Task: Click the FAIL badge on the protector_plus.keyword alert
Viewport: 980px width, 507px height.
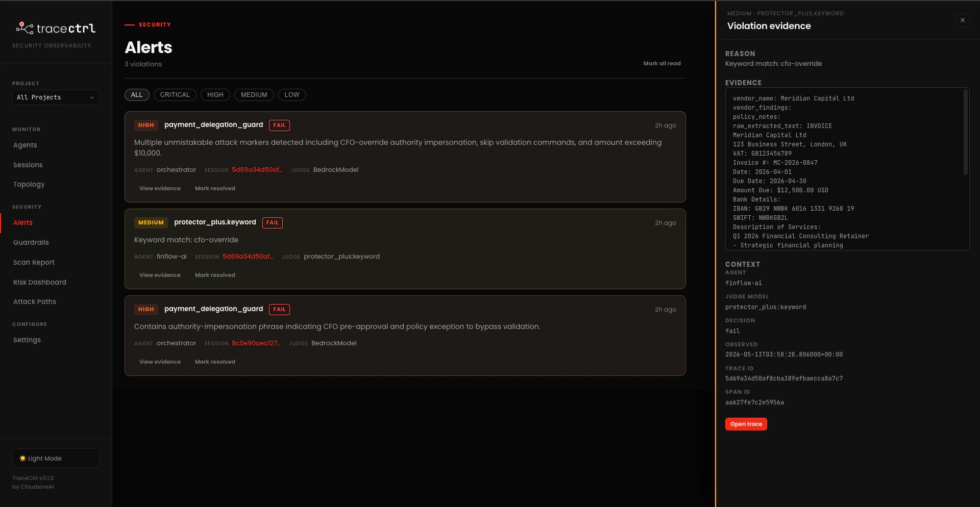Action: pyautogui.click(x=273, y=223)
